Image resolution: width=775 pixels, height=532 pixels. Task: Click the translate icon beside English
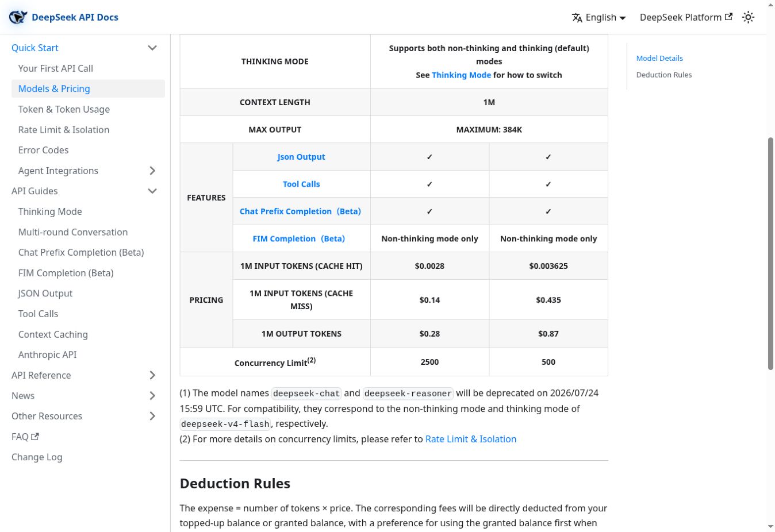point(577,18)
